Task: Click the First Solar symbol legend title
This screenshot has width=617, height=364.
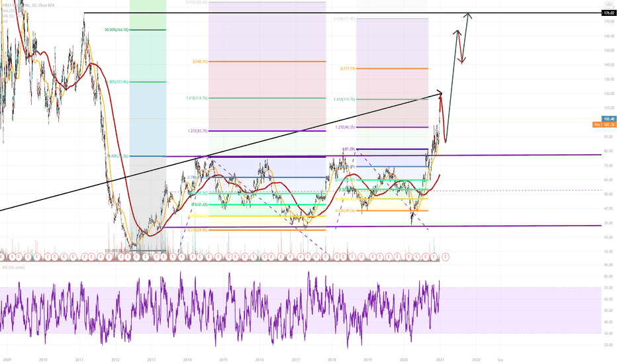Action: coord(28,5)
